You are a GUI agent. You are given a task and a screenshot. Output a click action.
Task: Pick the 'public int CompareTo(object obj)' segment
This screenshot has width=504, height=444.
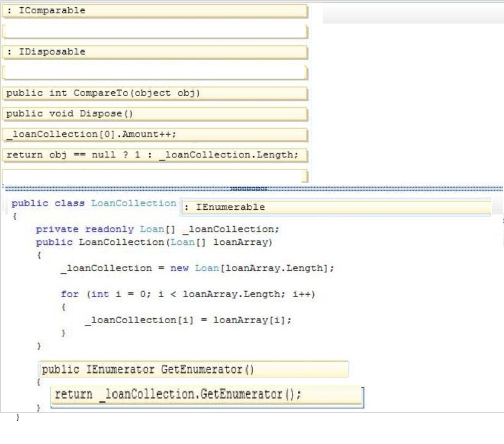tap(155, 93)
